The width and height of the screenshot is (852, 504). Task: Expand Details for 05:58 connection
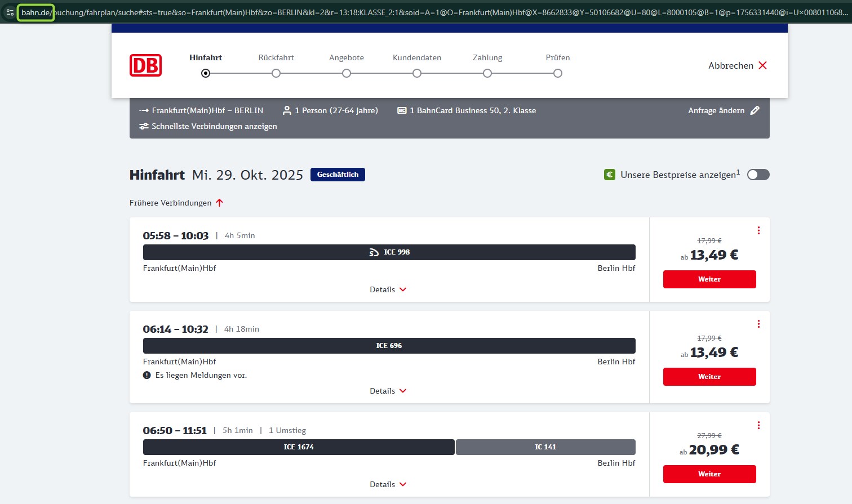(x=388, y=289)
